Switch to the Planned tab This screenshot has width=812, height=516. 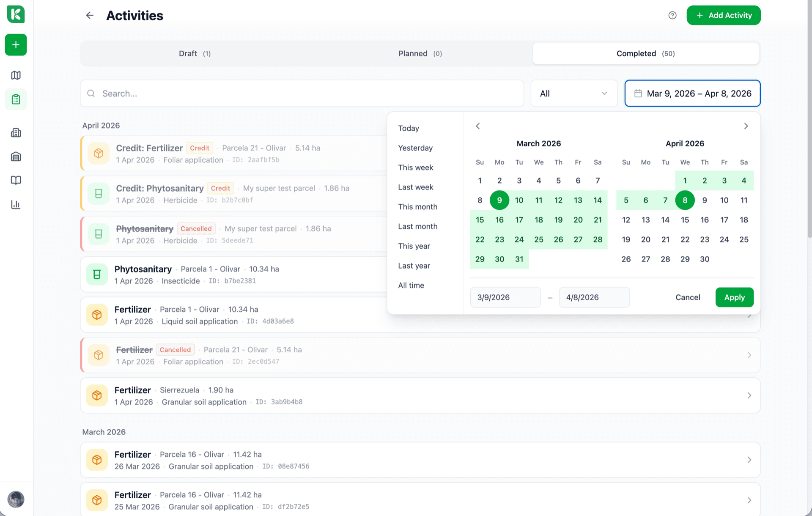pos(420,53)
